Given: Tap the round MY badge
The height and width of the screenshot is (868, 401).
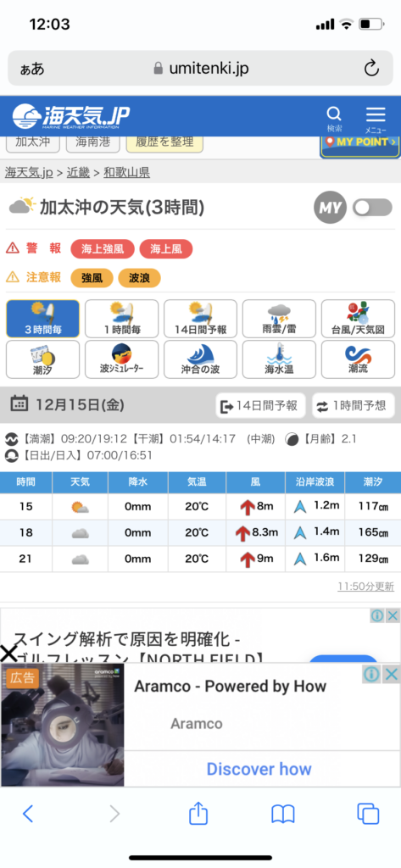Looking at the screenshot, I should (x=330, y=209).
